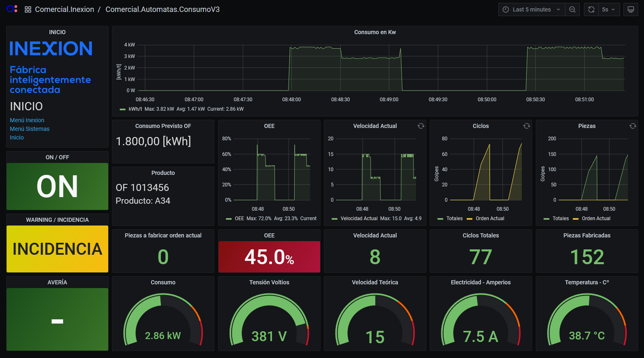
Task: Open the 5s refresh interval dropdown
Action: pyautogui.click(x=609, y=9)
